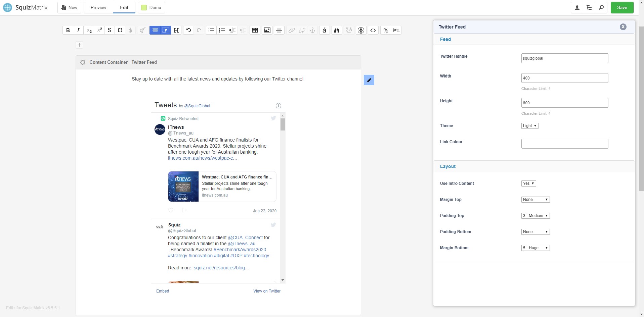Viewport: 644px width, 317px height.
Task: Click the language tool icon
Action: [x=349, y=30]
